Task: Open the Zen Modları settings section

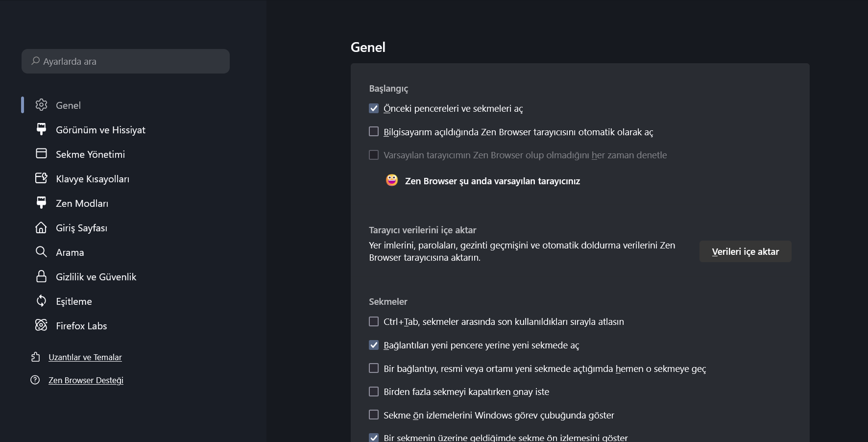Action: pos(82,203)
